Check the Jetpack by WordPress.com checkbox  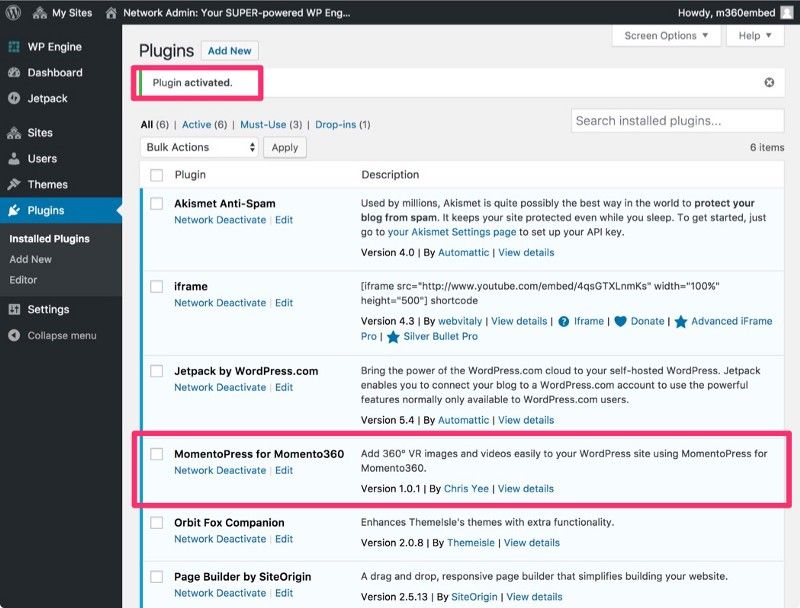(157, 371)
